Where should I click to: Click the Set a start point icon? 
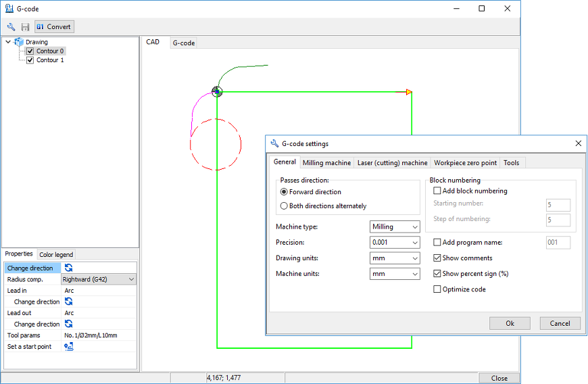click(x=69, y=347)
